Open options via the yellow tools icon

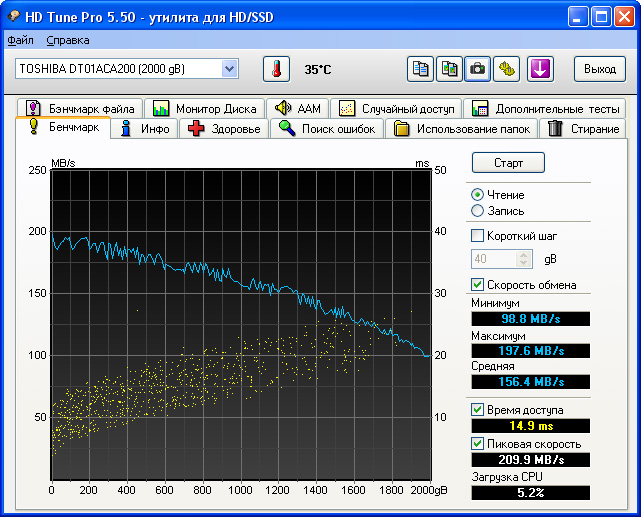click(508, 69)
